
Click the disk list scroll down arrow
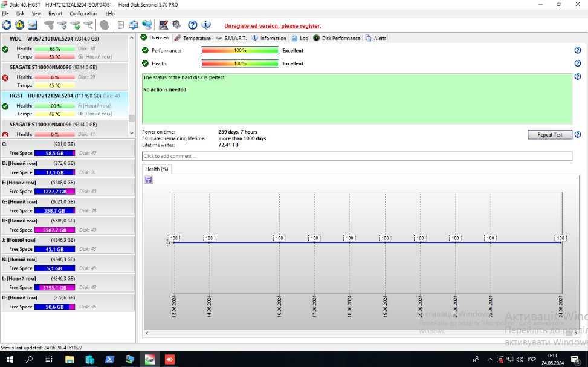[132, 133]
